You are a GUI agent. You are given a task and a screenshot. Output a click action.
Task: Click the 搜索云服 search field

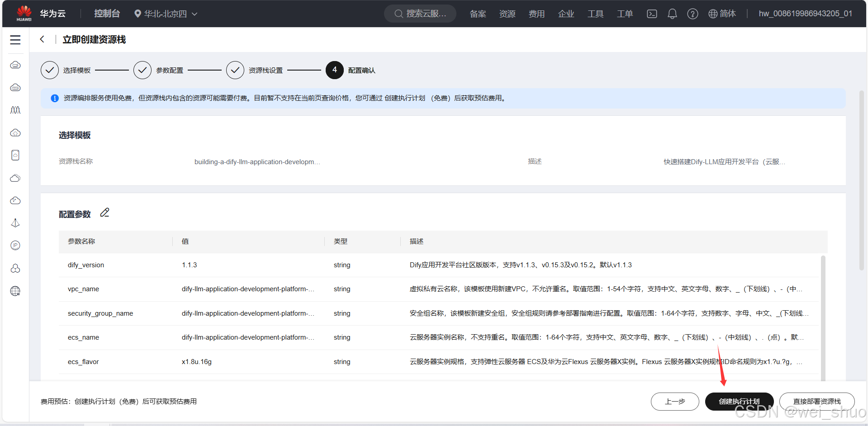coord(420,14)
